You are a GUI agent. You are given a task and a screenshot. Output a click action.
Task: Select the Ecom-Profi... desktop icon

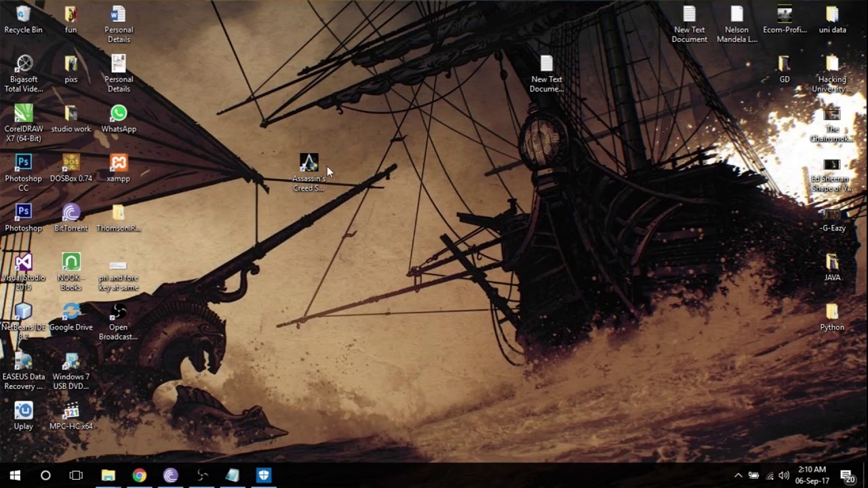coord(785,20)
